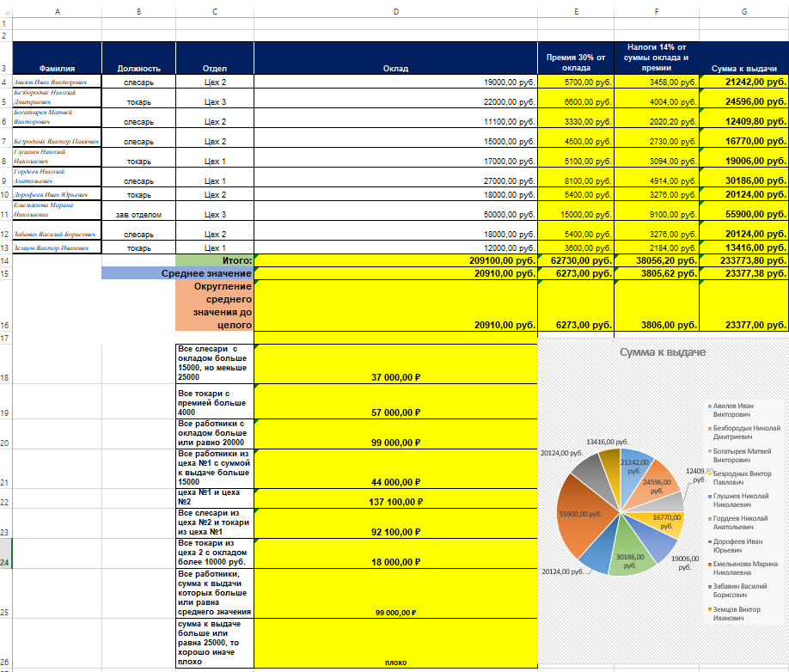Select row 14 header

[x=5, y=260]
